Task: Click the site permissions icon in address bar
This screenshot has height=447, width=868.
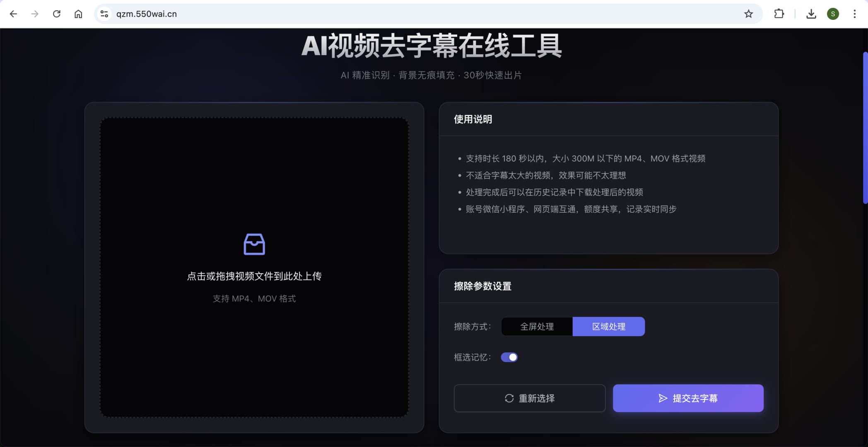Action: pyautogui.click(x=104, y=14)
